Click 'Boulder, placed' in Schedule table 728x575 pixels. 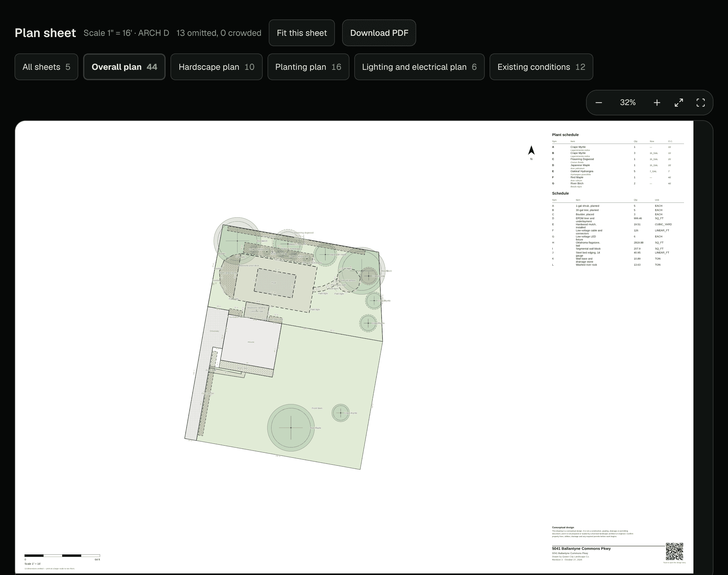tap(585, 214)
